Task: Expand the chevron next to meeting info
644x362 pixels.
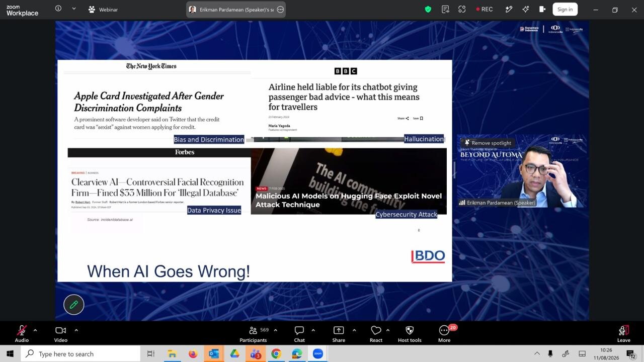Action: (x=74, y=9)
